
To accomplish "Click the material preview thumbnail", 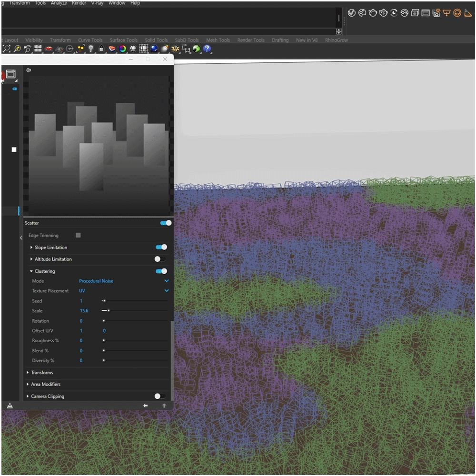I will click(99, 145).
